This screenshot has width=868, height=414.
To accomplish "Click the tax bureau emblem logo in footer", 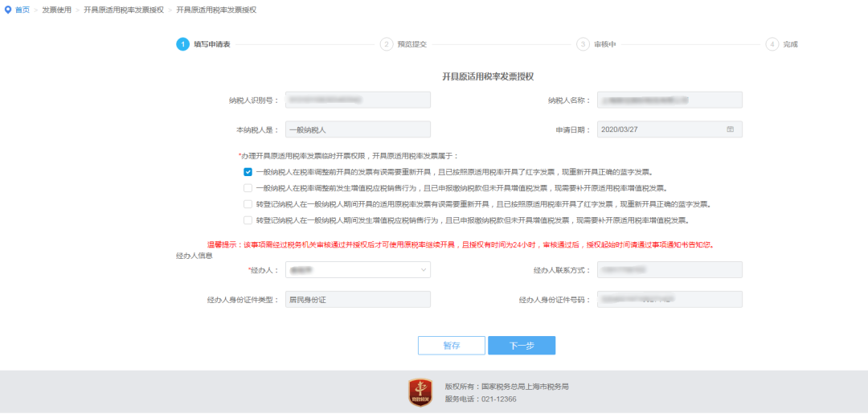I will pyautogui.click(x=420, y=392).
